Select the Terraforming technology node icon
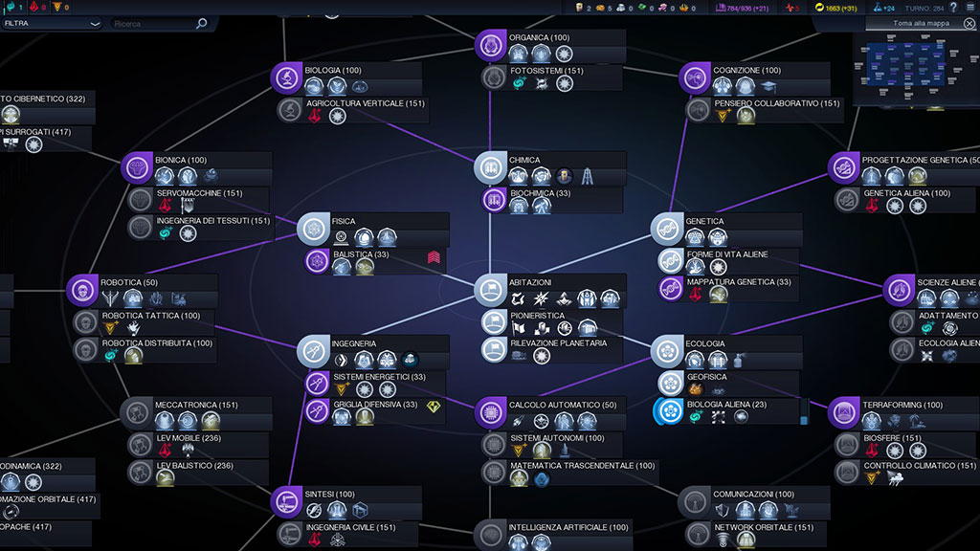The width and height of the screenshot is (980, 551). click(844, 412)
